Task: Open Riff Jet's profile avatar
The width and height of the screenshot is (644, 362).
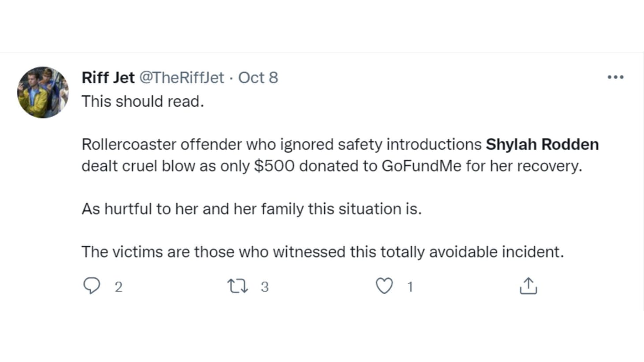Action: coord(43,93)
